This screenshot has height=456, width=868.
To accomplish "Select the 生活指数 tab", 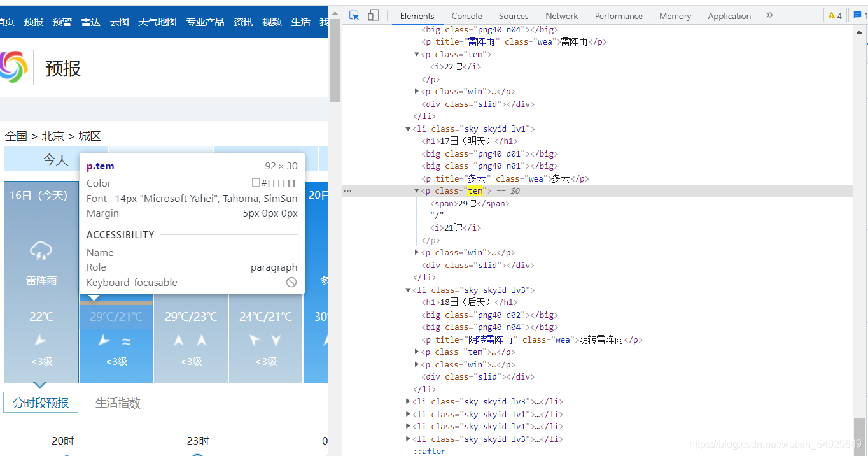I will (x=118, y=403).
